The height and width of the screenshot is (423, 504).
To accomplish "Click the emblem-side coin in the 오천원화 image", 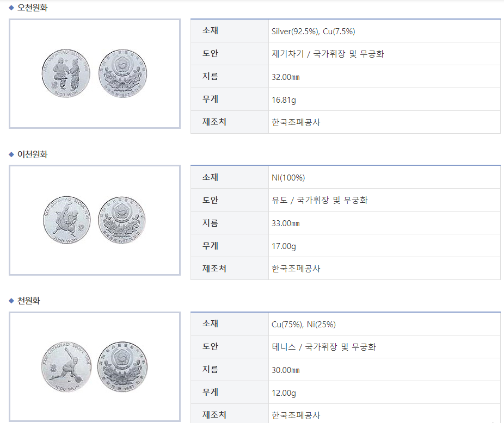I will click(122, 74).
